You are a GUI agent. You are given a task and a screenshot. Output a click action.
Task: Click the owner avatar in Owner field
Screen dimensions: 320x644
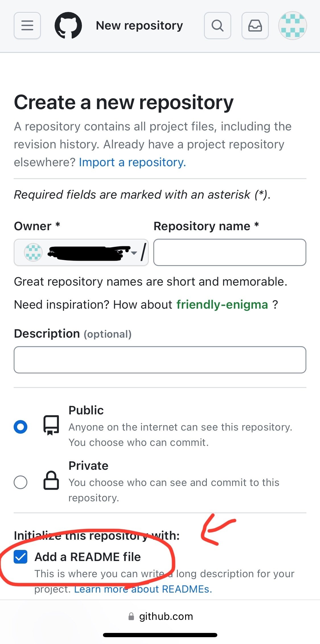(x=33, y=252)
